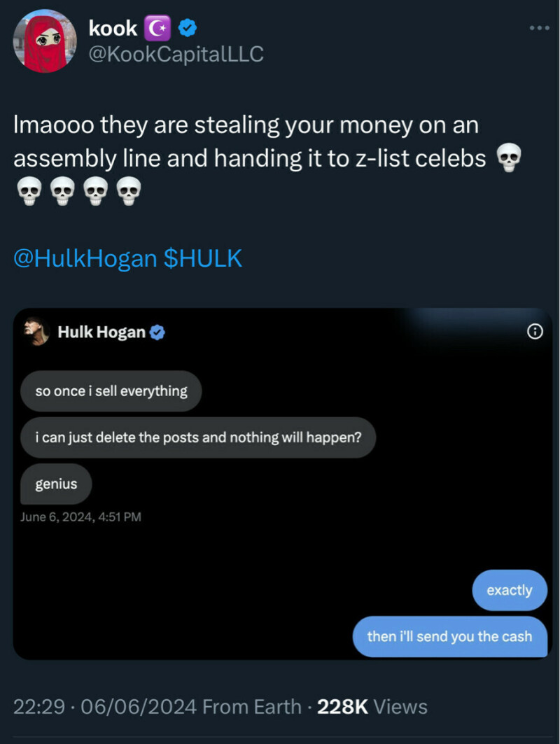Click the blue verified badge beside kook
This screenshot has height=744, width=560.
[x=188, y=29]
